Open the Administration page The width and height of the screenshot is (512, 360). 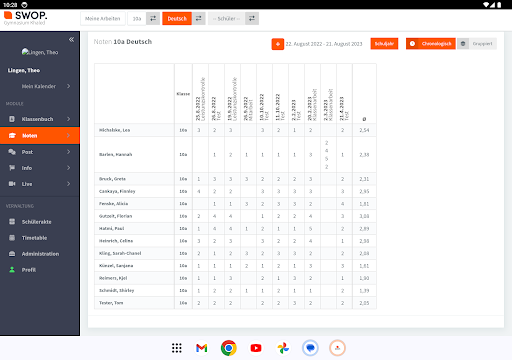point(40,254)
